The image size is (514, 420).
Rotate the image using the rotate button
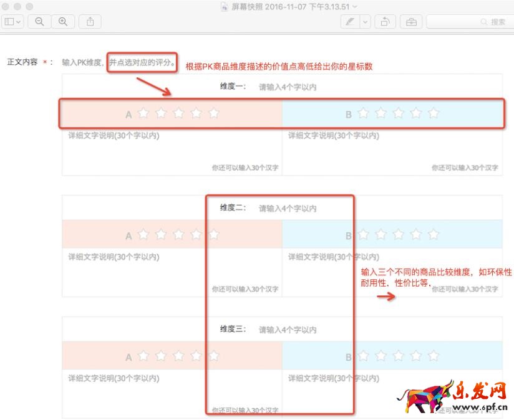[x=385, y=21]
